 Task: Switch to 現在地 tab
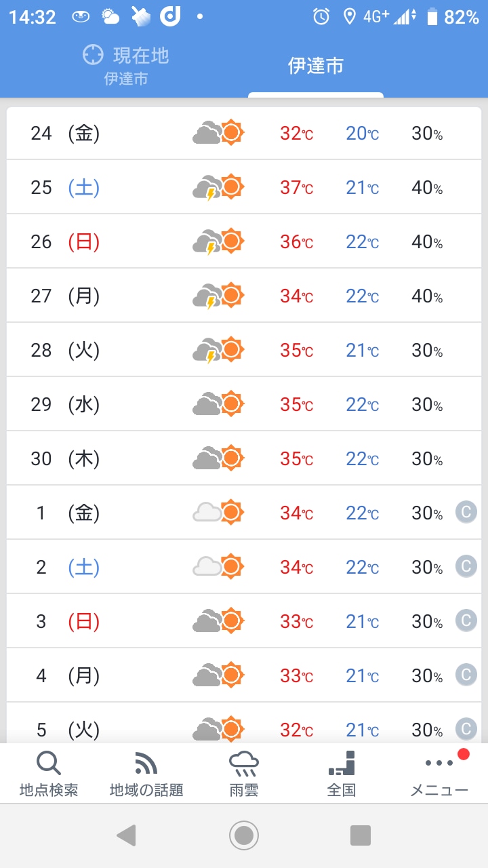126,66
